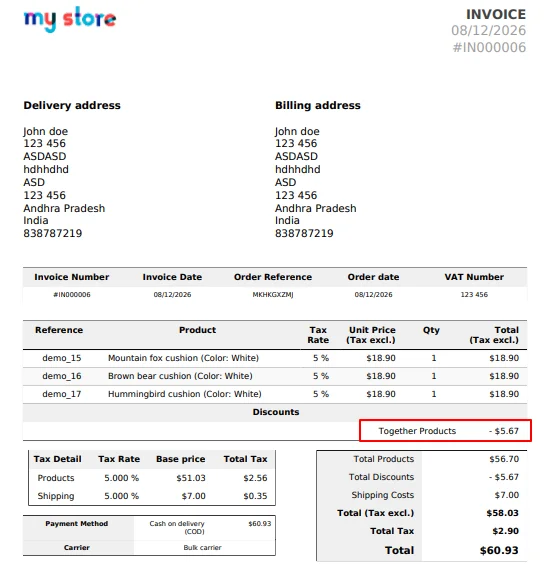The image size is (546, 567).
Task: Click Total Products amount $56.70
Action: (x=504, y=459)
